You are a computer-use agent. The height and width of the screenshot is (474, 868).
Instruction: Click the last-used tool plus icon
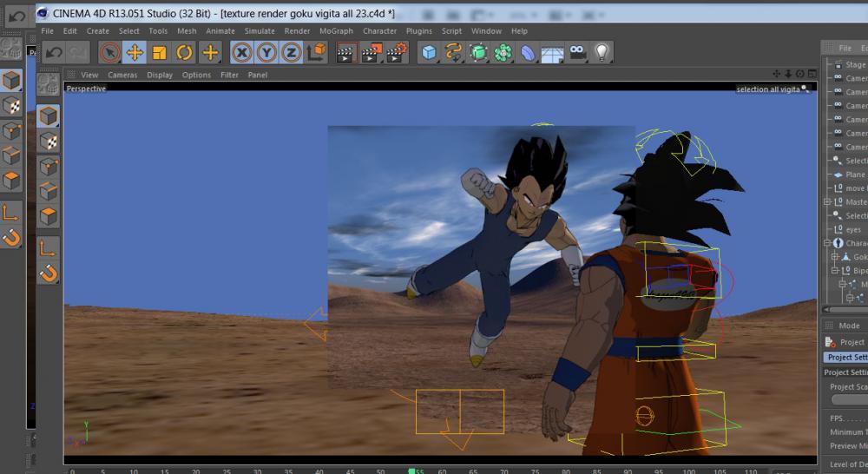point(210,53)
